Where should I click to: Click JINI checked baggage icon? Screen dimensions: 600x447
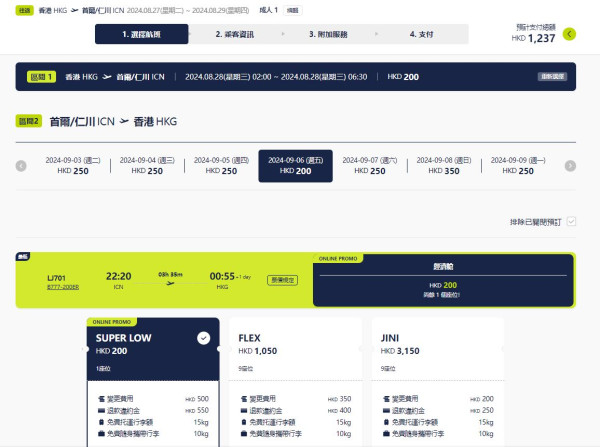[x=386, y=422]
